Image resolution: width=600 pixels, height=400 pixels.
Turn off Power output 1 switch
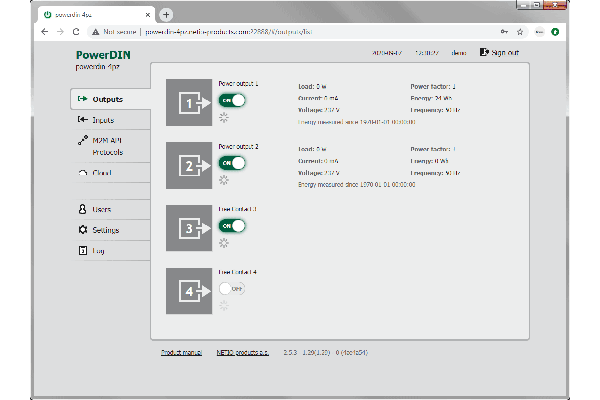point(232,100)
